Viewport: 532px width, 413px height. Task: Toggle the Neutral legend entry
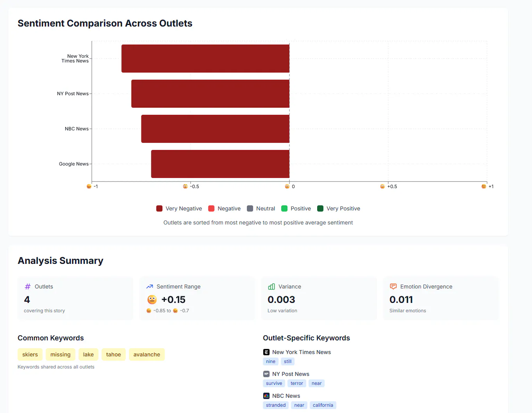(261, 208)
